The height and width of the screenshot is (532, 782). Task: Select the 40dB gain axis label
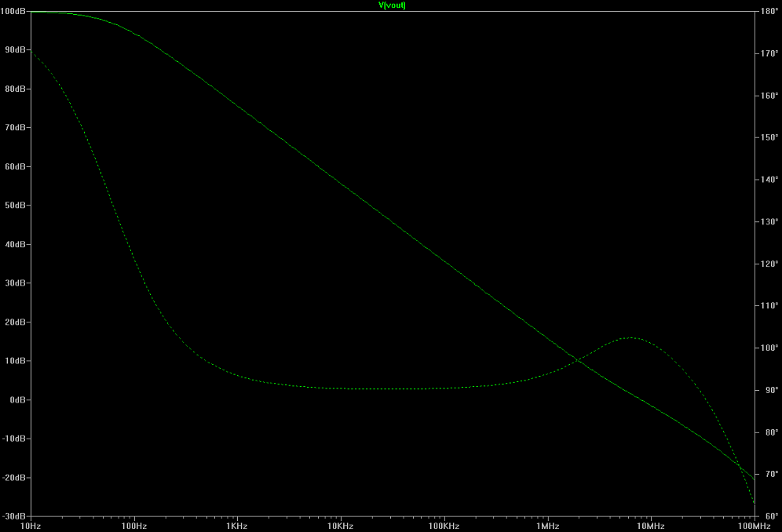click(15, 244)
